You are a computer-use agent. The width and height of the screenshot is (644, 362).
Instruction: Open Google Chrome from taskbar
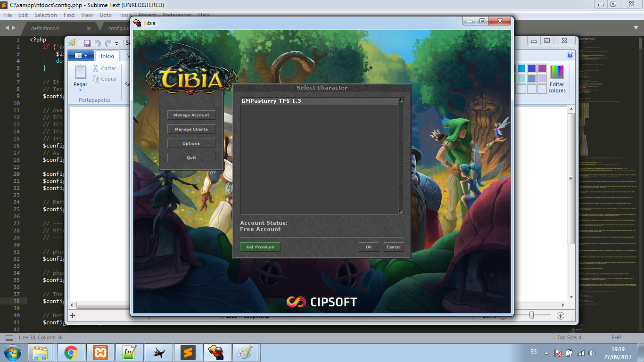71,353
